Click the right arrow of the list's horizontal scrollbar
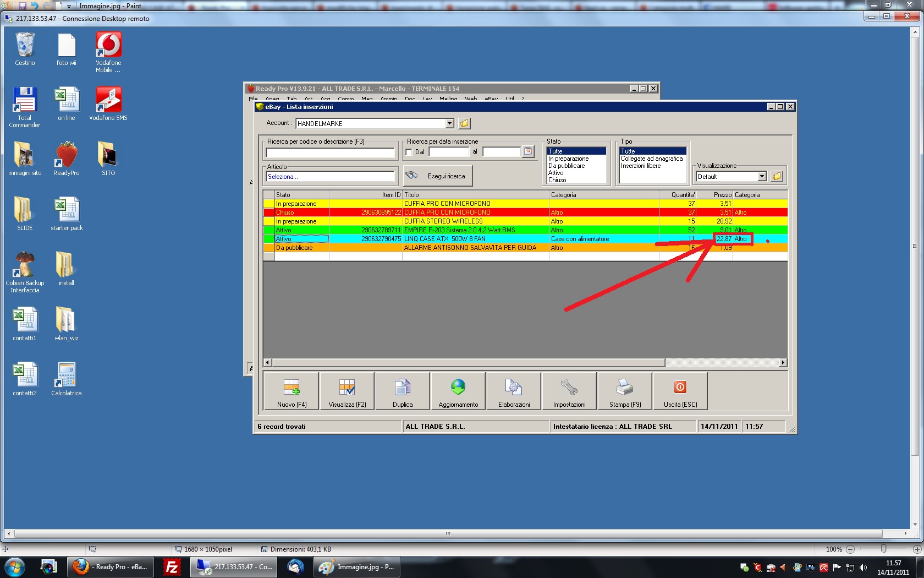924x578 pixels. click(x=783, y=363)
